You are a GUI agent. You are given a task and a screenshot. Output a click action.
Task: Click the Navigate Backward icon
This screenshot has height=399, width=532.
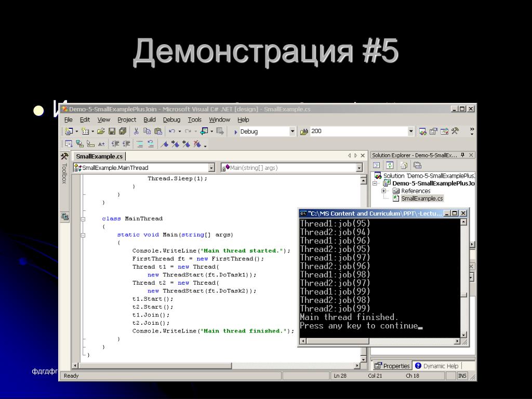[x=204, y=131]
